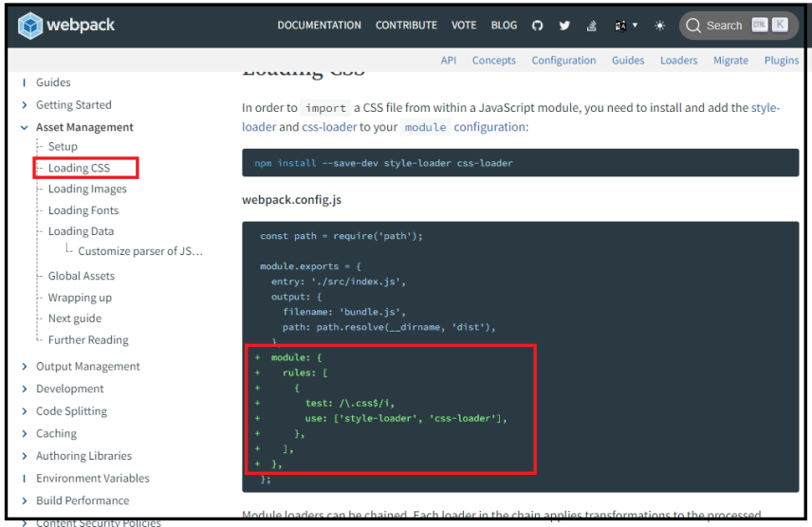Go to the Loading Images section
The width and height of the screenshot is (812, 527).
click(87, 189)
